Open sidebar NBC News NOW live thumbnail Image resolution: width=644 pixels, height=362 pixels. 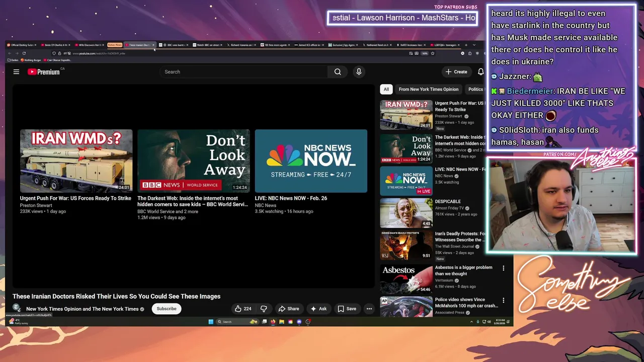click(x=406, y=180)
